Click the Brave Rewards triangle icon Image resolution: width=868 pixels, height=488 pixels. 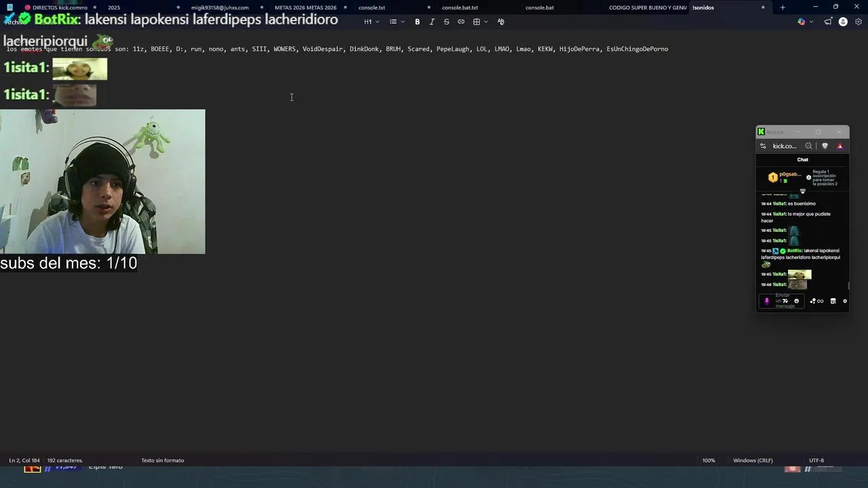(840, 146)
